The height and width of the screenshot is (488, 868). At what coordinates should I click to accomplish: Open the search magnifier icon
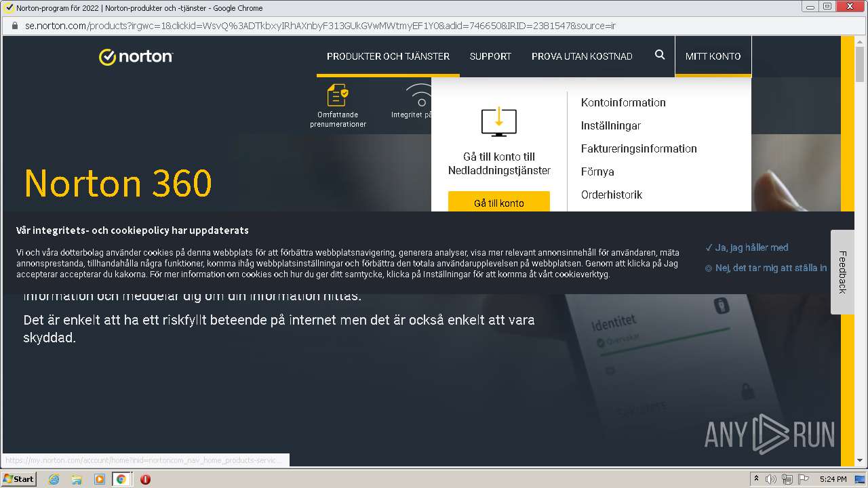tap(660, 55)
